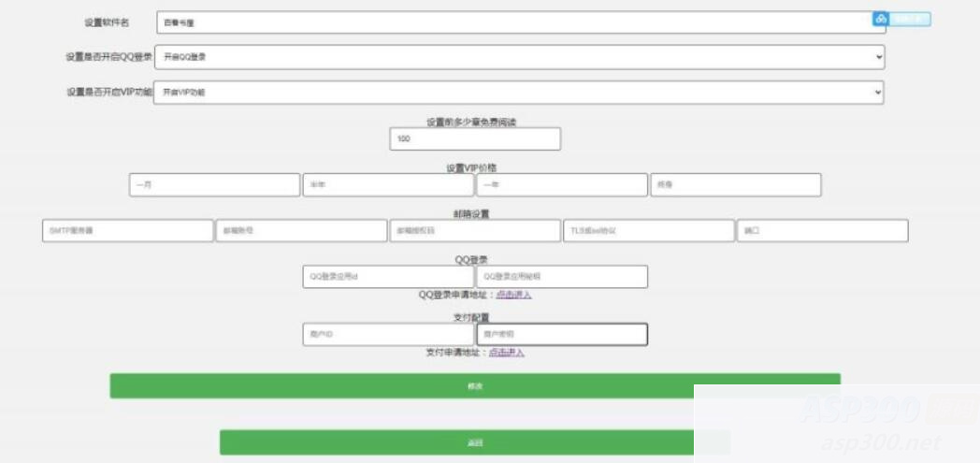
Task: Focus the 邮箱授权码 authorization code field
Action: tap(475, 231)
